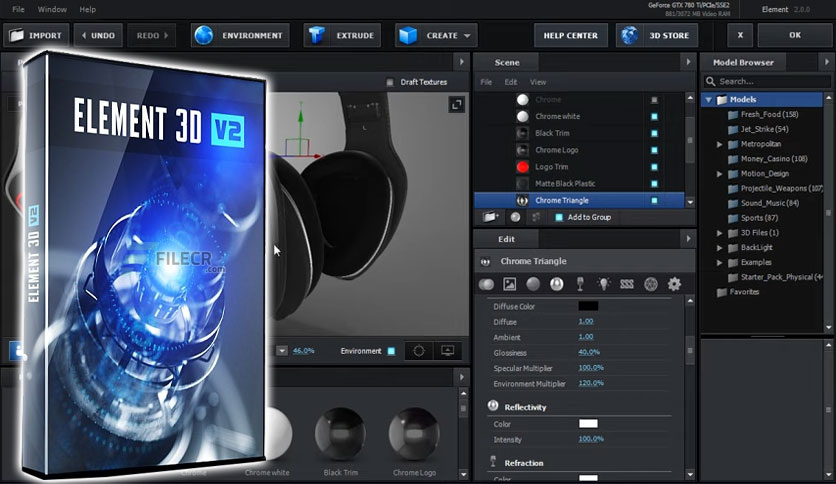Select the lightbulb illumination tab icon
This screenshot has width=836, height=484.
click(604, 284)
